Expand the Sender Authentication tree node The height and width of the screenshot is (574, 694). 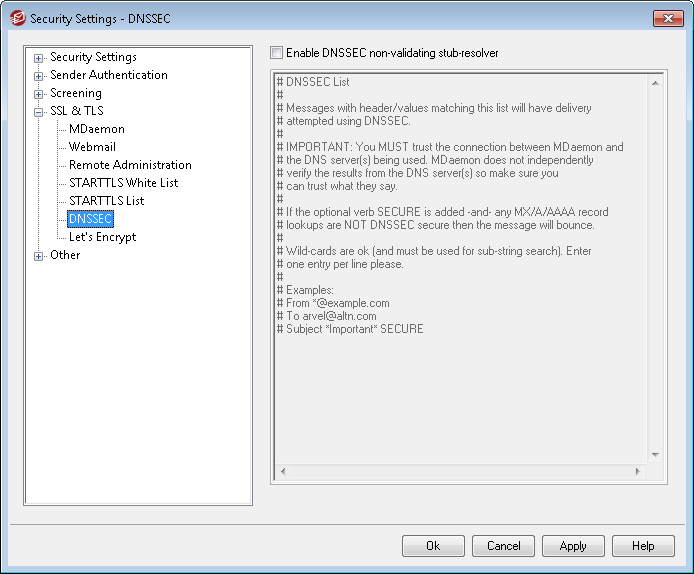pos(39,76)
